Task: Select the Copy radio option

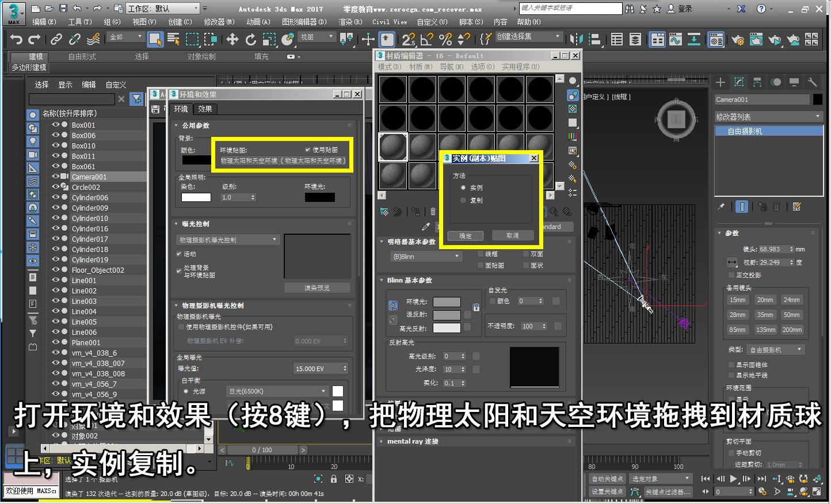Action: [463, 200]
